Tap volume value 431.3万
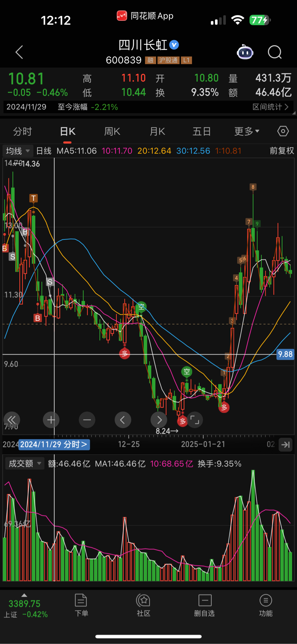The height and width of the screenshot is (644, 297). (273, 78)
